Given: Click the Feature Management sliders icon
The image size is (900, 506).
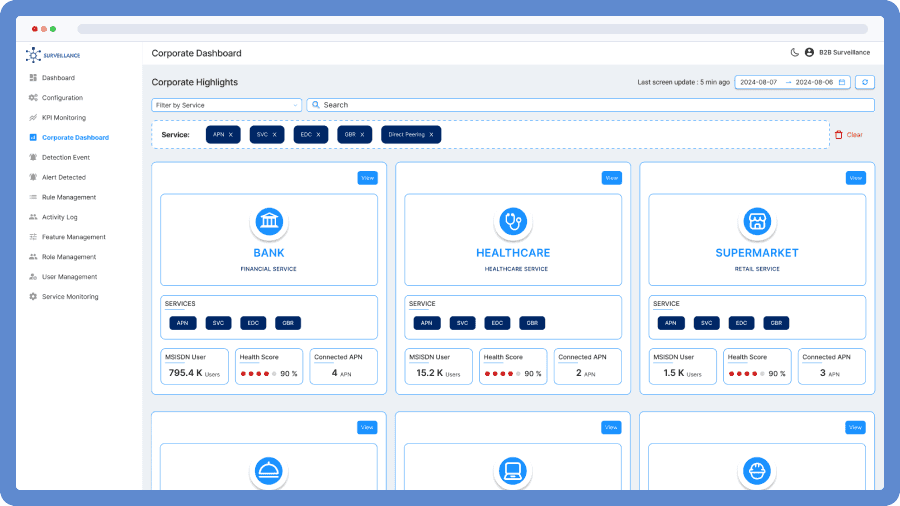Looking at the screenshot, I should [x=33, y=237].
